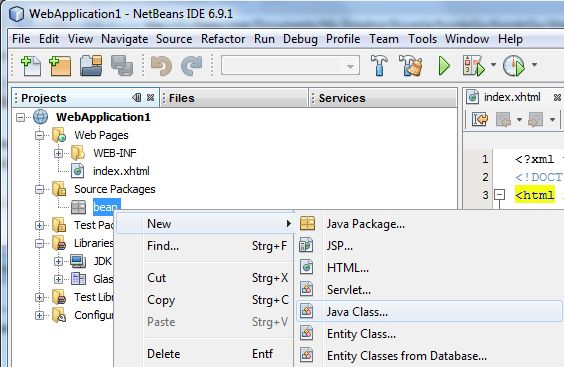Screen dimensions: 564x367
Task: Choose Java Package... from New submenu
Action: coord(365,224)
